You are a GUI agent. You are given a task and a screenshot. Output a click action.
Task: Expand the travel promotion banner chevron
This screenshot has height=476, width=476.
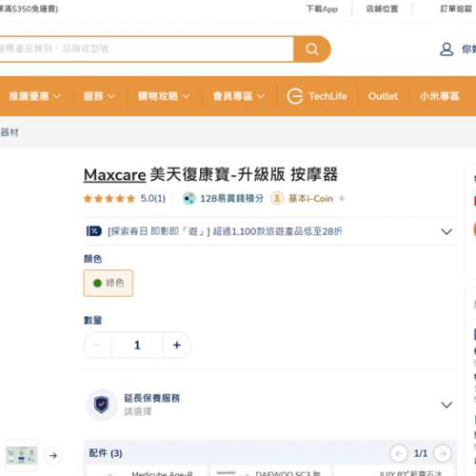pyautogui.click(x=446, y=231)
